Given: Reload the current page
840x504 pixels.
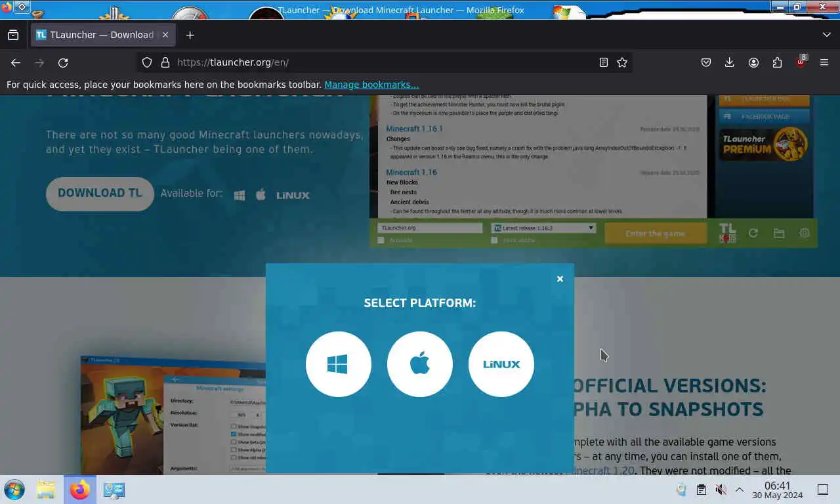Looking at the screenshot, I should [x=63, y=62].
